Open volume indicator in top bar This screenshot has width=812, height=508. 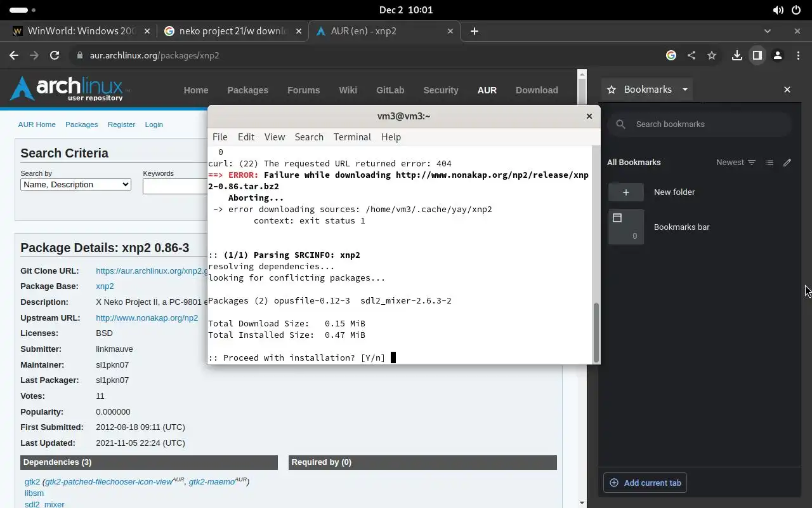point(778,10)
